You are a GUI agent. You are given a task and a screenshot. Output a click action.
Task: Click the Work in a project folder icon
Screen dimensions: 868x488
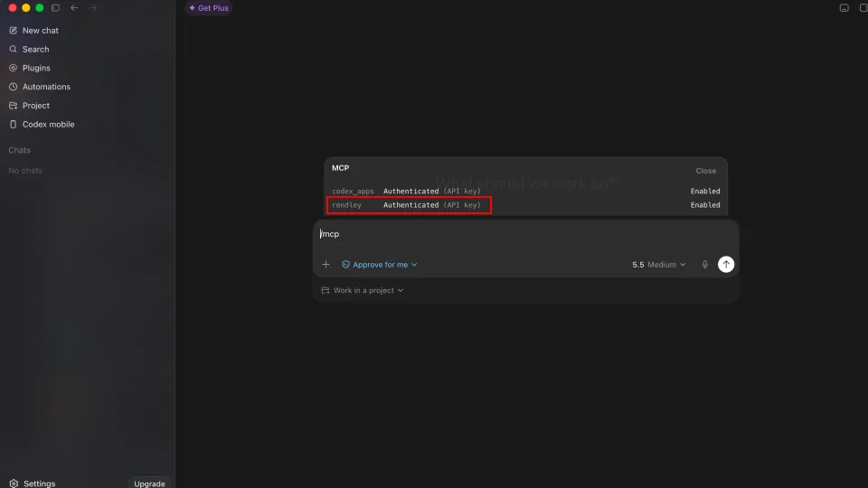325,290
